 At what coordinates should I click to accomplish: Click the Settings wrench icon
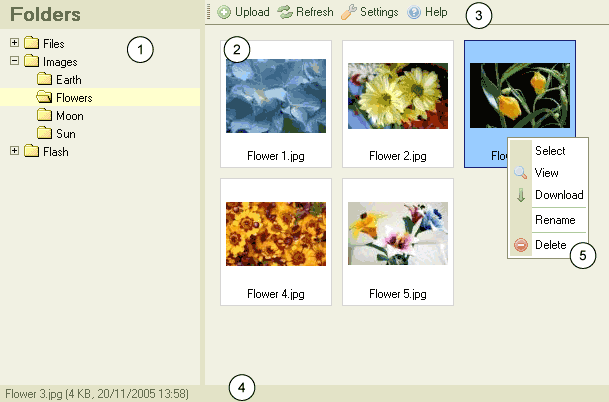click(x=348, y=13)
